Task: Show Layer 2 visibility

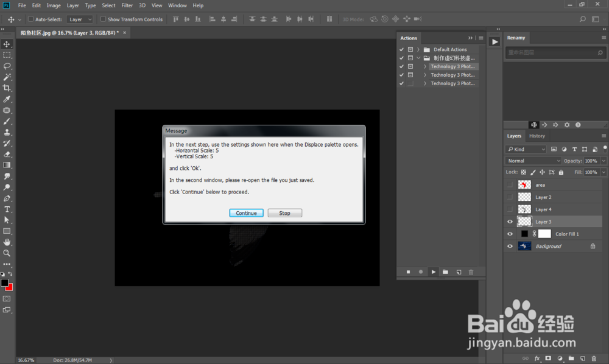Action: pos(510,197)
